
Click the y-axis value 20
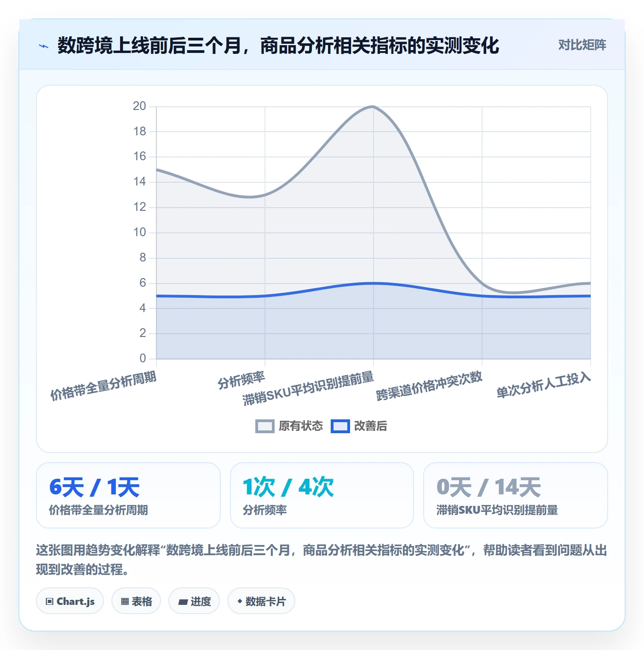point(139,106)
